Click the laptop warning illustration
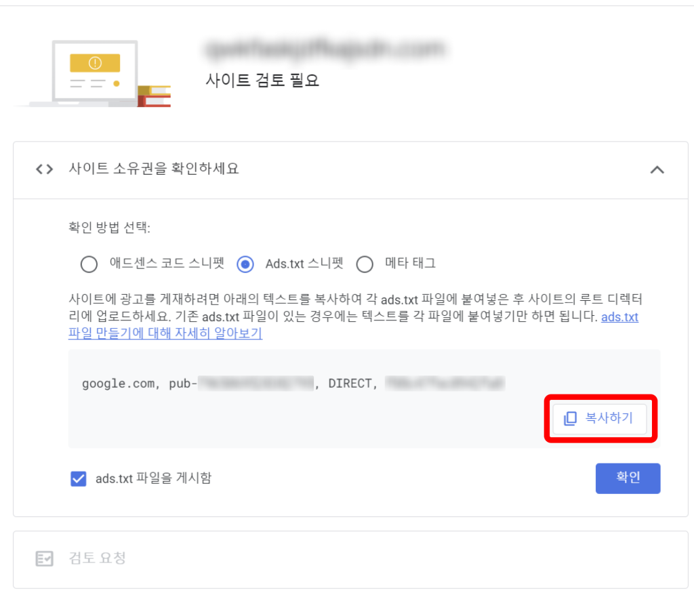The height and width of the screenshot is (616, 694). [x=93, y=73]
